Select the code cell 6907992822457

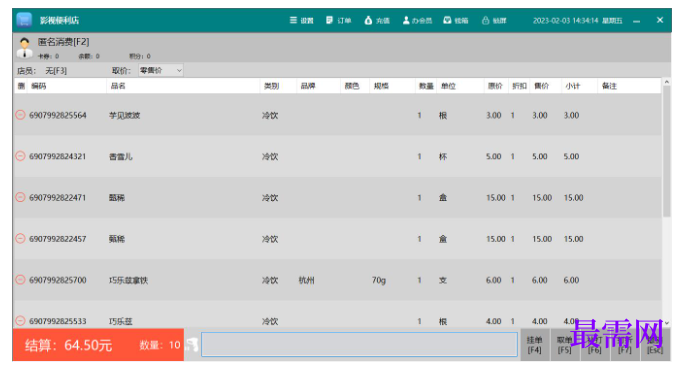click(x=58, y=239)
